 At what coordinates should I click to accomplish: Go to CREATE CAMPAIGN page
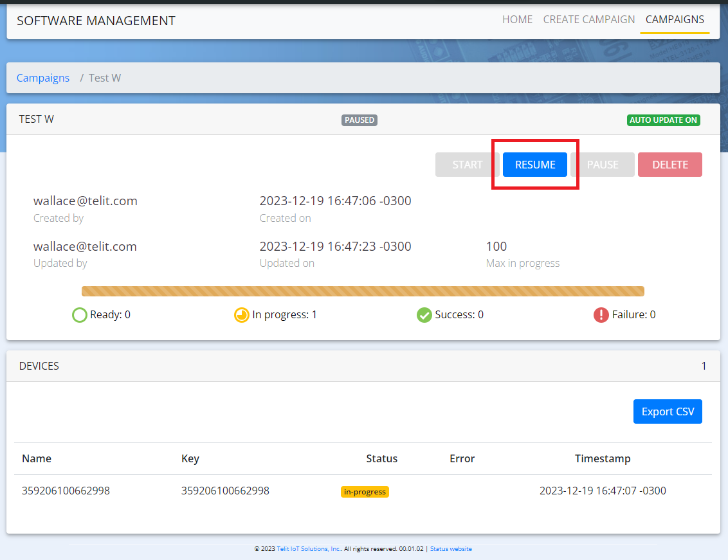pos(588,19)
